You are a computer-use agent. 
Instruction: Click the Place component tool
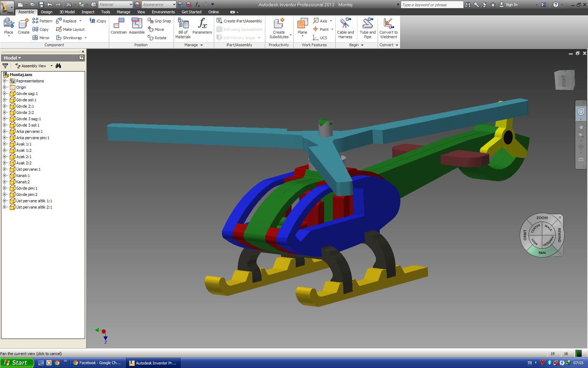coord(8,27)
